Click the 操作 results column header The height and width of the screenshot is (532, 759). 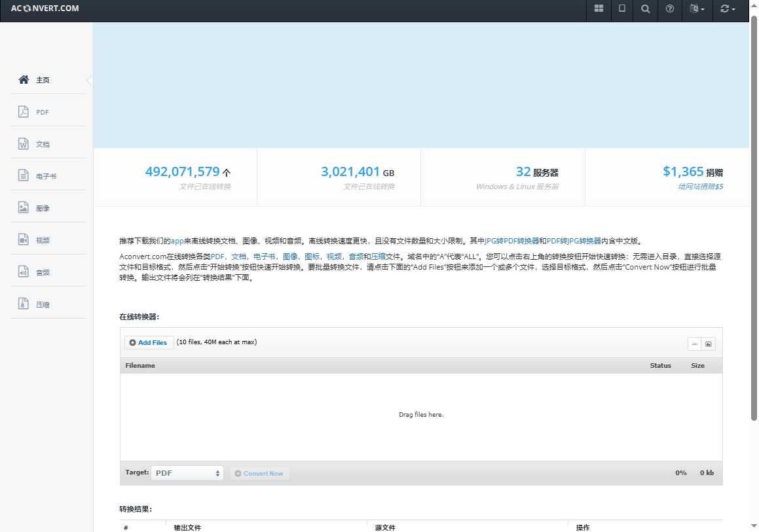(583, 527)
